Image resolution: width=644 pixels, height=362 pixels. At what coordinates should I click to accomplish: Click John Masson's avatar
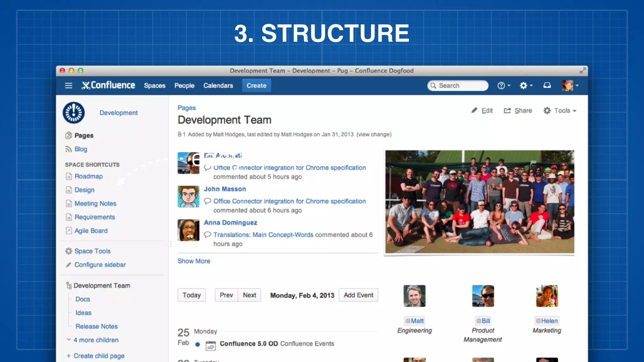point(188,197)
